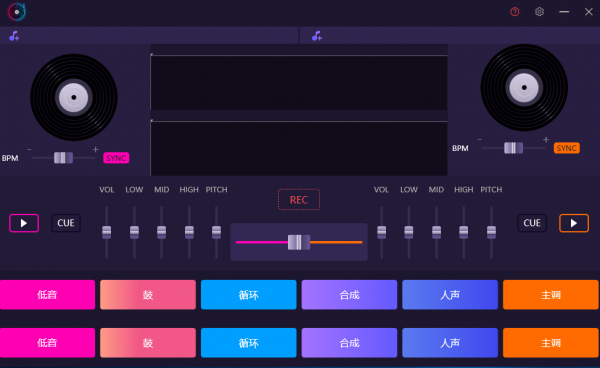Click the crossfader handle
This screenshot has width=600, height=368.
pos(299,242)
